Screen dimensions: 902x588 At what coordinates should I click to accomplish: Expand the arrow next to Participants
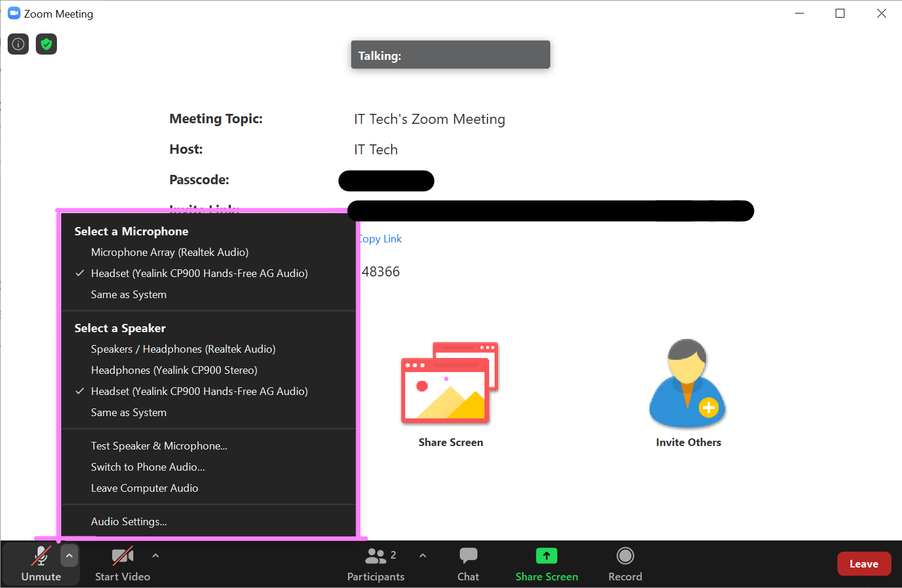(x=423, y=555)
